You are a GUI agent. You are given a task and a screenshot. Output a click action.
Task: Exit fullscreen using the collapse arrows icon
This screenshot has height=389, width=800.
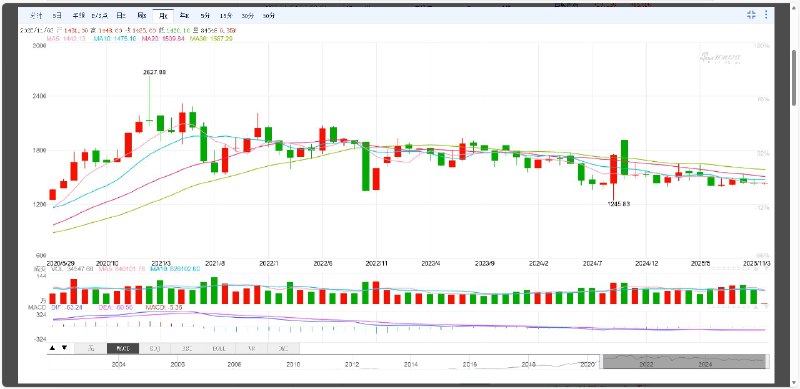click(x=751, y=15)
